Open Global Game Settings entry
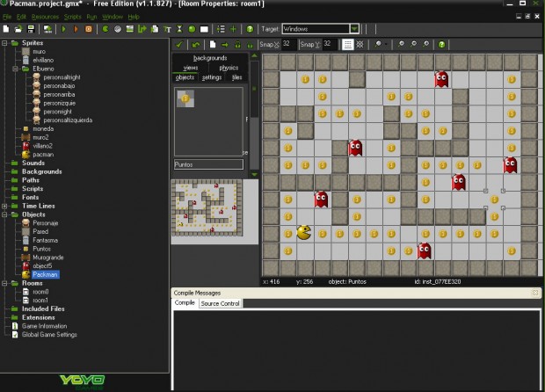This screenshot has width=545, height=392. 49,335
